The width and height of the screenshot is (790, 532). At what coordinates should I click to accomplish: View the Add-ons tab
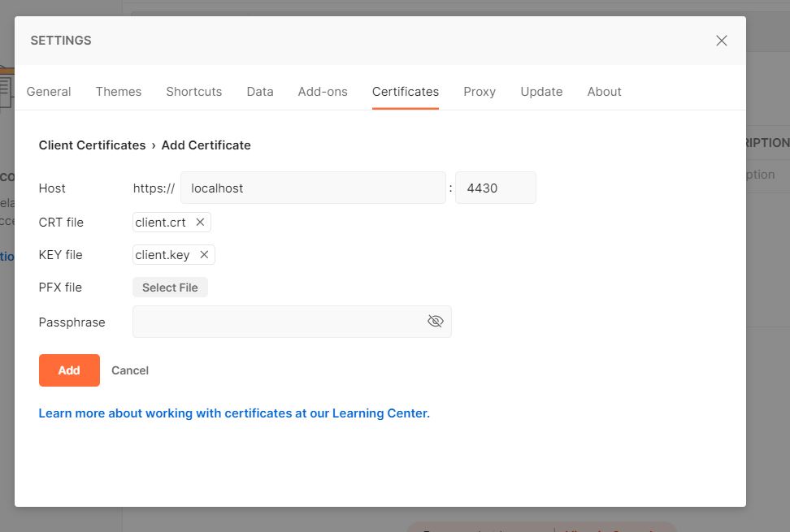(x=322, y=92)
